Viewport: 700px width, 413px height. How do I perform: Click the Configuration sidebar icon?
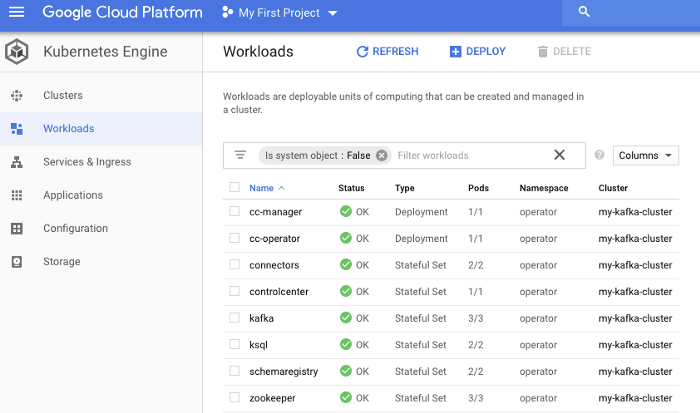17,229
